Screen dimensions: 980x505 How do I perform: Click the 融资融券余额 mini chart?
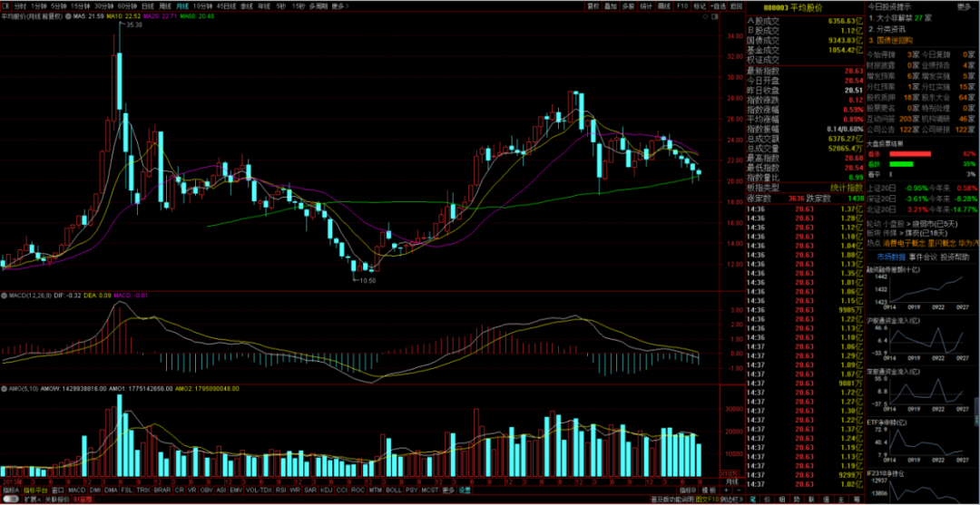[918, 287]
